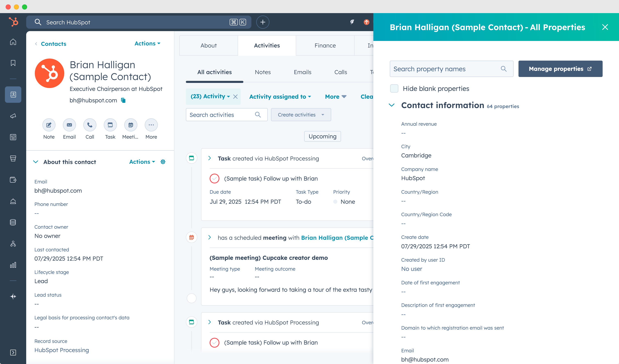Image resolution: width=619 pixels, height=364 pixels.
Task: Click the contact avatar image
Action: tap(49, 73)
